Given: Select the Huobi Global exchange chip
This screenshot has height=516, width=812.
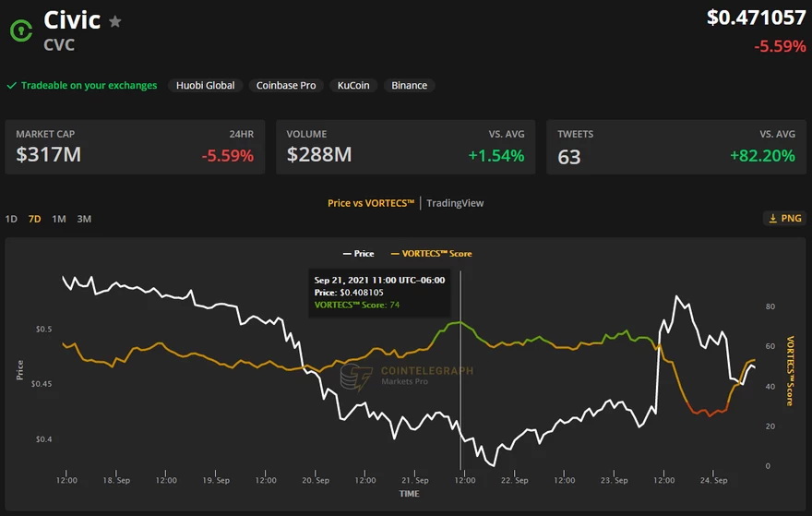Looking at the screenshot, I should [x=205, y=86].
